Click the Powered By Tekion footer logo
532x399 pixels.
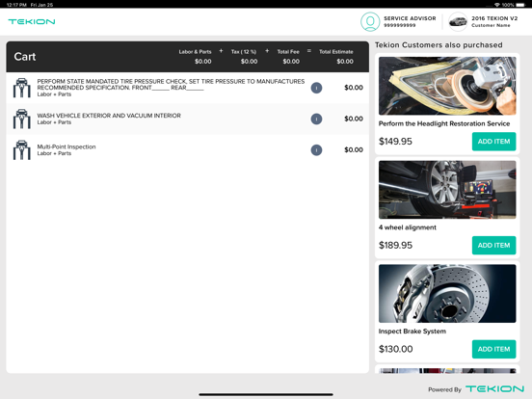coord(494,388)
